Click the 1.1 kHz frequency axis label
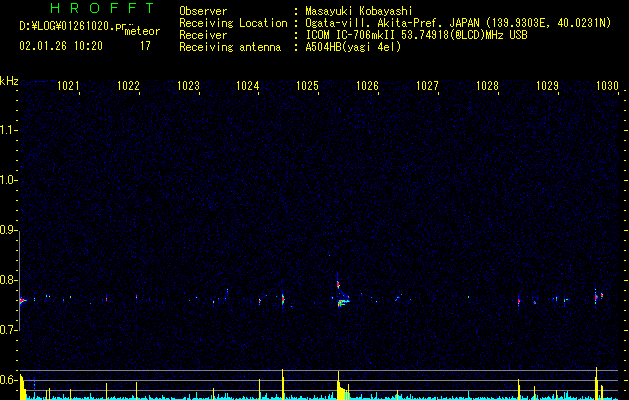The width and height of the screenshot is (629, 400). pyautogui.click(x=7, y=130)
